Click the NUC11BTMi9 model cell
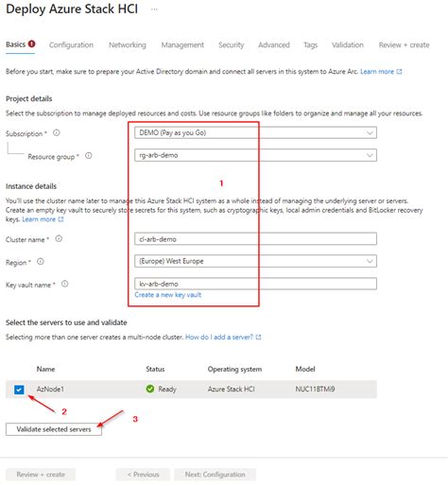Viewport: 448px width, 486px height. (315, 390)
